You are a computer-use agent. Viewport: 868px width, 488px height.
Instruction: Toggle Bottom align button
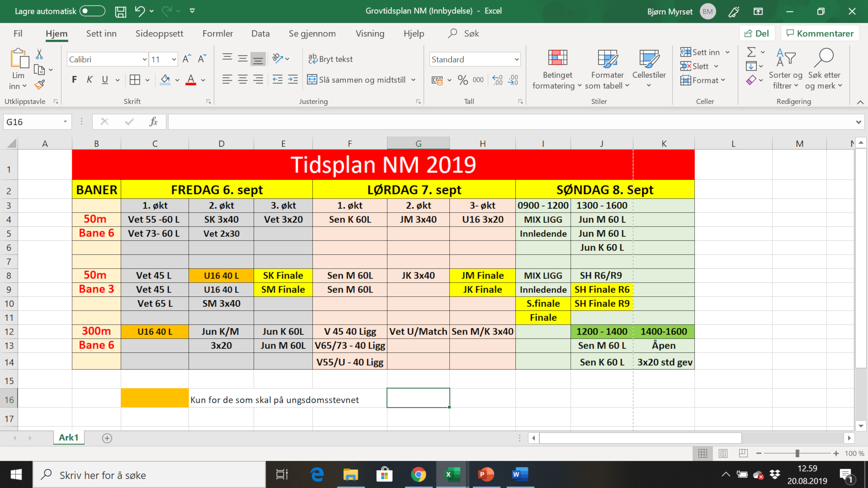pos(258,59)
